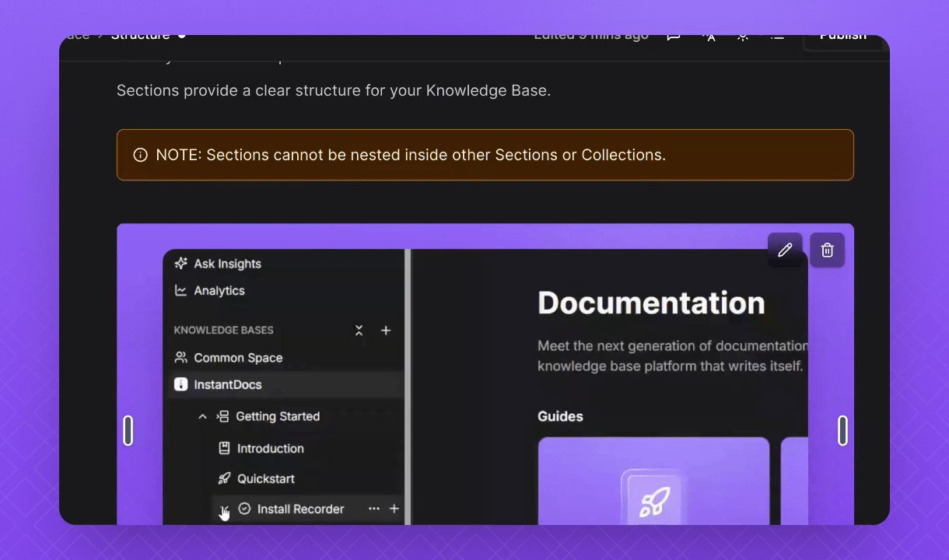Open the comments icon in the top bar

(674, 37)
